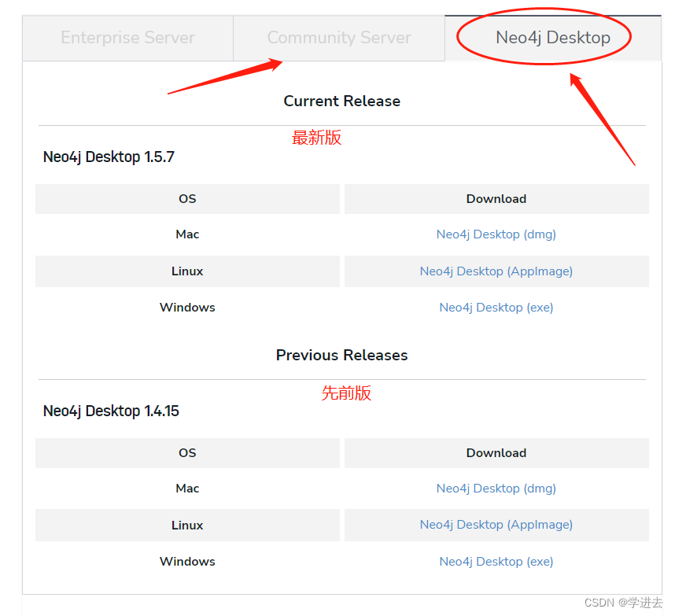Download Neo4j Desktop 1.4.15 exe for Windows
This screenshot has height=616, width=675.
tap(496, 562)
